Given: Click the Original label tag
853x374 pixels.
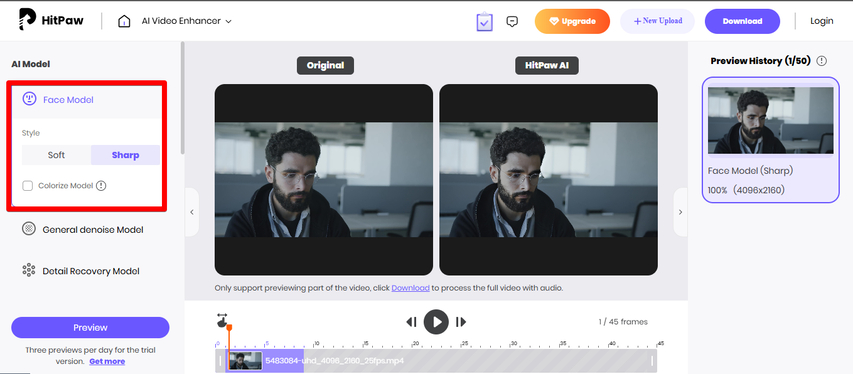Looking at the screenshot, I should (325, 65).
